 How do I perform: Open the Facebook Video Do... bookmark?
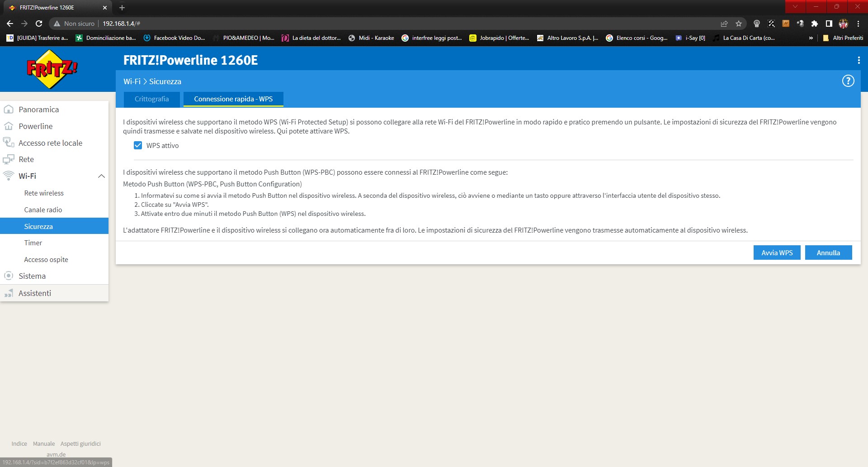174,38
